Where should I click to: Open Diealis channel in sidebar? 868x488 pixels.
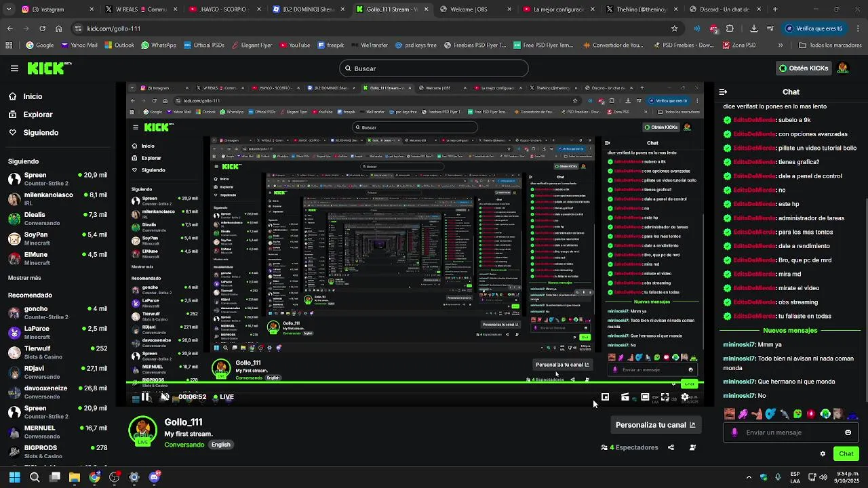pos(58,218)
